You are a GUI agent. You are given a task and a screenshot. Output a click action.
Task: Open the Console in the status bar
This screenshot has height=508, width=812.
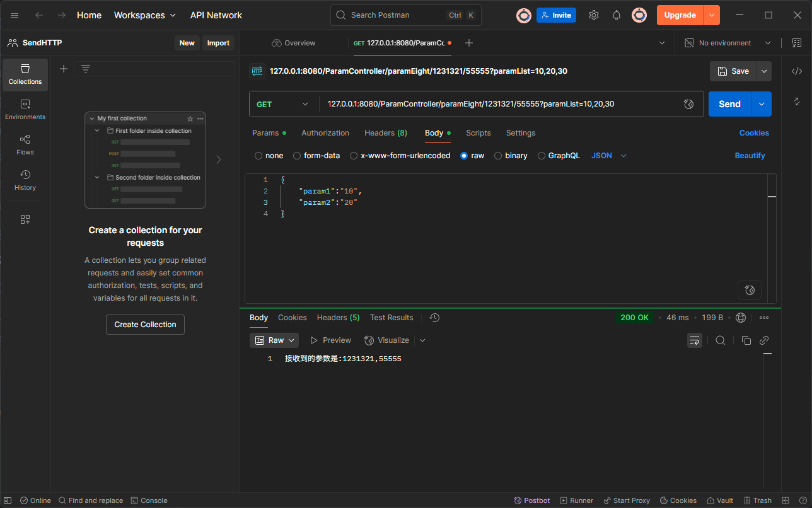point(149,500)
